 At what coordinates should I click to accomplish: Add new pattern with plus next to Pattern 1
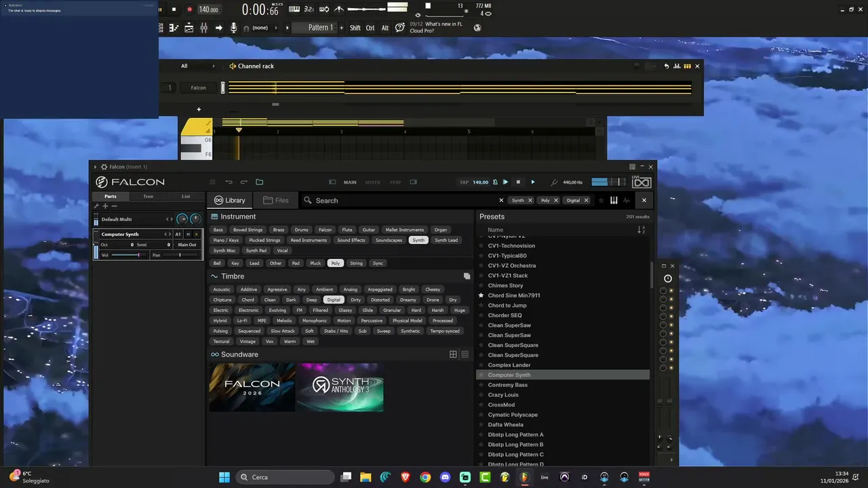[341, 28]
